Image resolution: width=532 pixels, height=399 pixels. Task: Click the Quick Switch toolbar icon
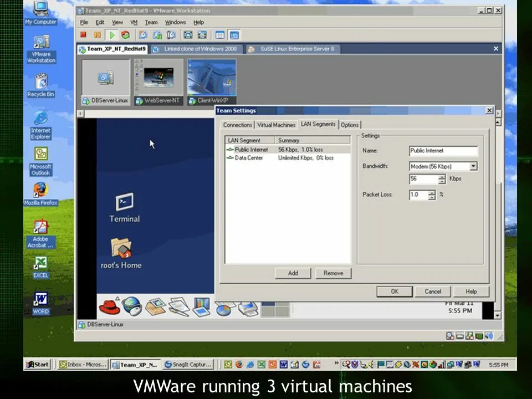(x=202, y=35)
